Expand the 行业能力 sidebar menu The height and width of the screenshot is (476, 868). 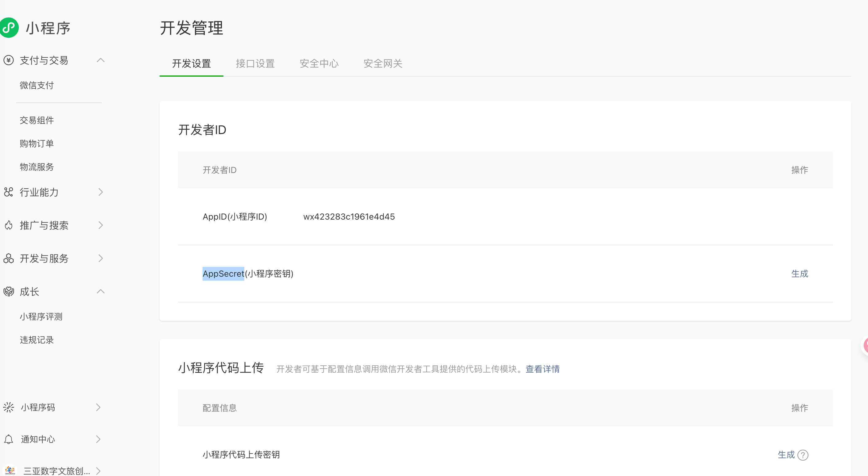coord(100,192)
